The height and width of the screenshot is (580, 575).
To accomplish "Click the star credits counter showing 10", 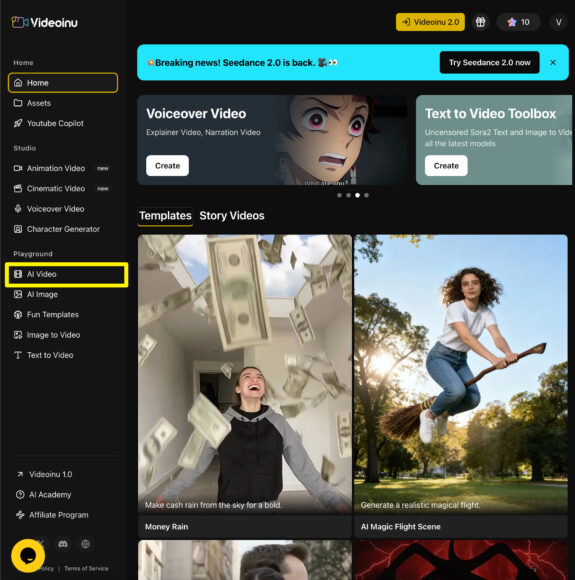I will point(518,22).
